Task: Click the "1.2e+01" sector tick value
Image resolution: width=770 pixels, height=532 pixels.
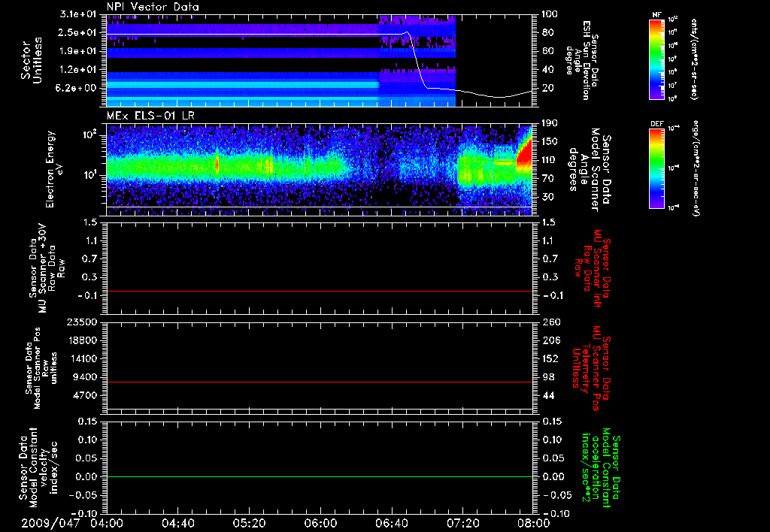Action: coord(77,70)
